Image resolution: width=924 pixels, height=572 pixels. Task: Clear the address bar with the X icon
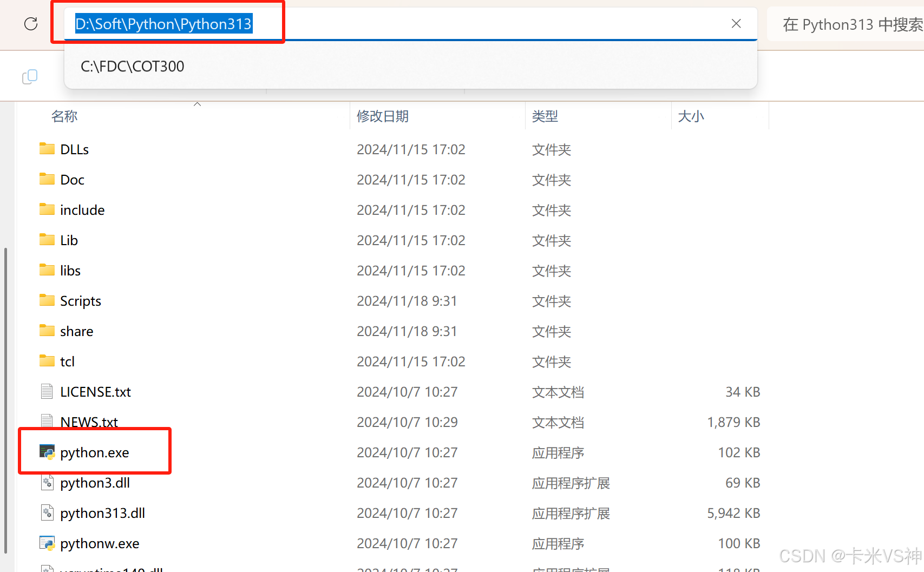click(736, 24)
